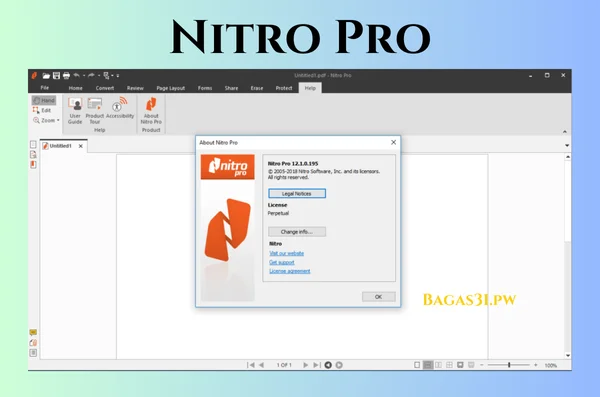This screenshot has height=397, width=600.
Task: Switch to the Convert ribbon tab
Action: pos(105,88)
